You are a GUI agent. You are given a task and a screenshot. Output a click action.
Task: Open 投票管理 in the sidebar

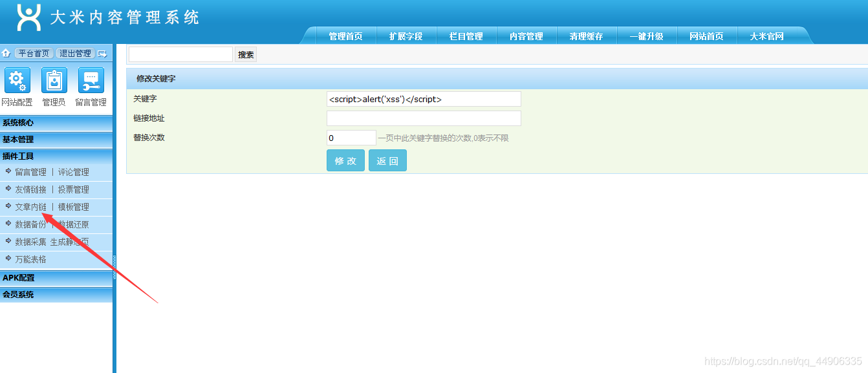[74, 189]
